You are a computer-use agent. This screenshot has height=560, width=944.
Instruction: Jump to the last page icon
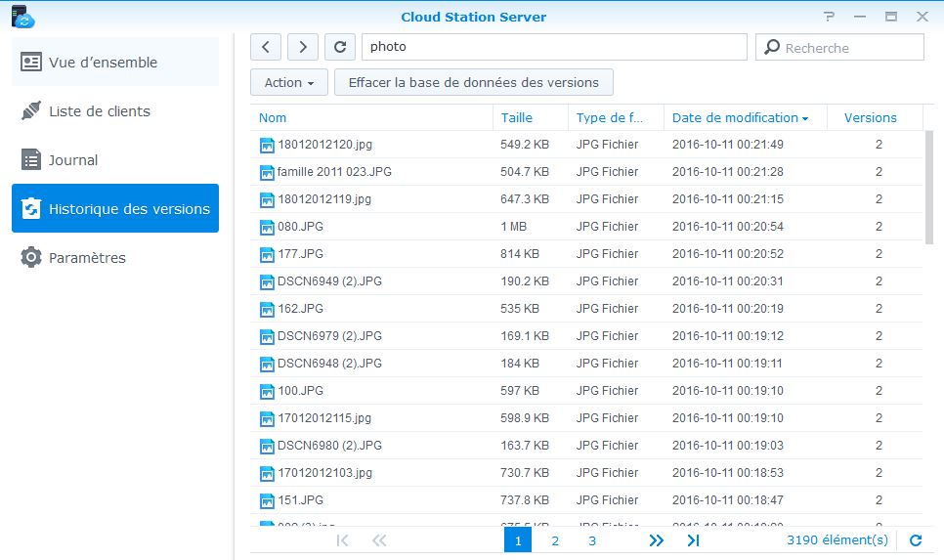693,540
